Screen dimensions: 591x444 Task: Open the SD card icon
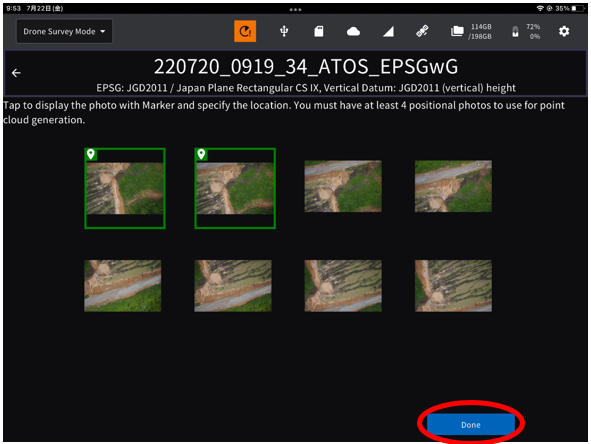(319, 31)
